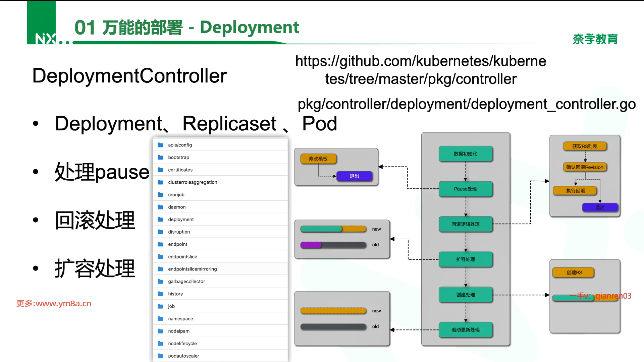Open the apis/config folder entry

(180, 145)
